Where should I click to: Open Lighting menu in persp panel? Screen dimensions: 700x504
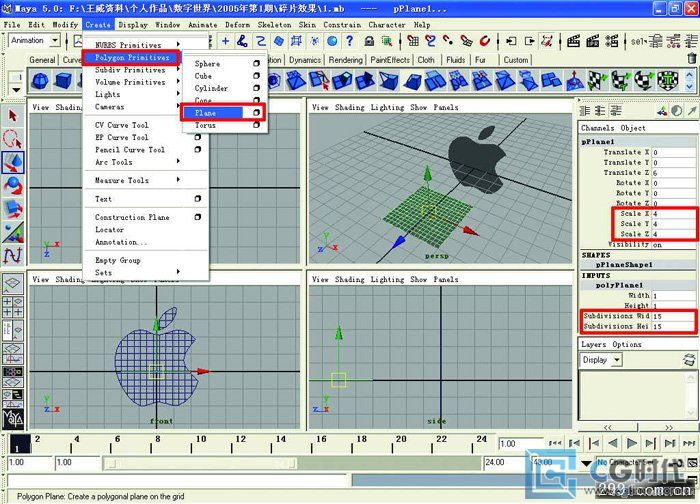click(x=387, y=107)
